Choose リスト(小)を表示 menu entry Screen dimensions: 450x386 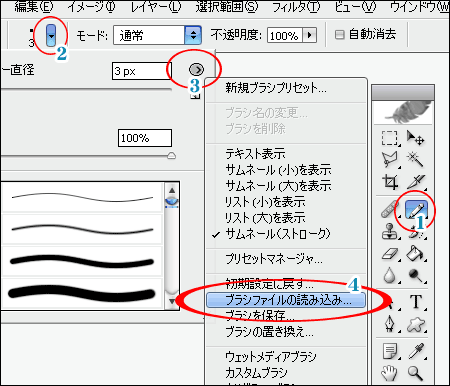click(x=286, y=202)
